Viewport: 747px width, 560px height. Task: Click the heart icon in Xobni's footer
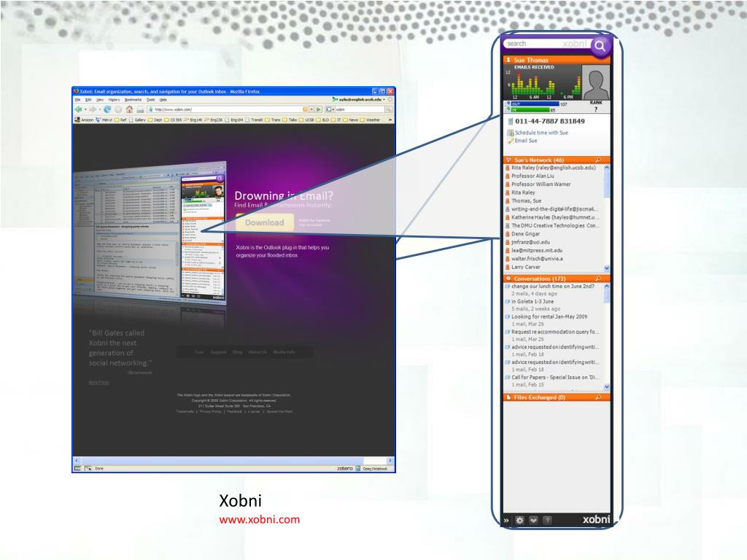(533, 521)
